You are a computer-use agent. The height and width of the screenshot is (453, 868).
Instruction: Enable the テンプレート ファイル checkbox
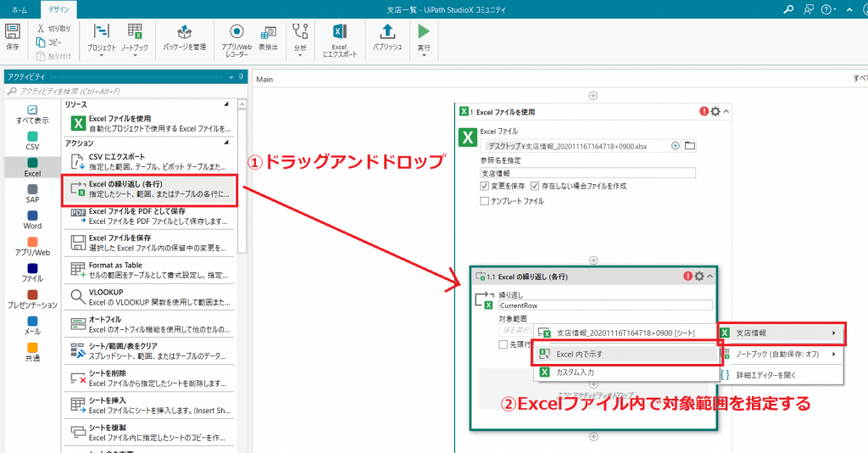click(484, 201)
